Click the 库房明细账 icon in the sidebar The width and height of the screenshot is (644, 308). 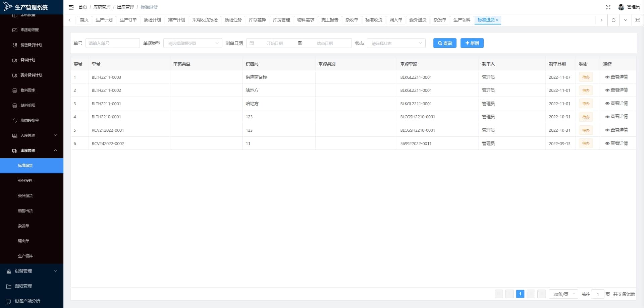point(14,30)
